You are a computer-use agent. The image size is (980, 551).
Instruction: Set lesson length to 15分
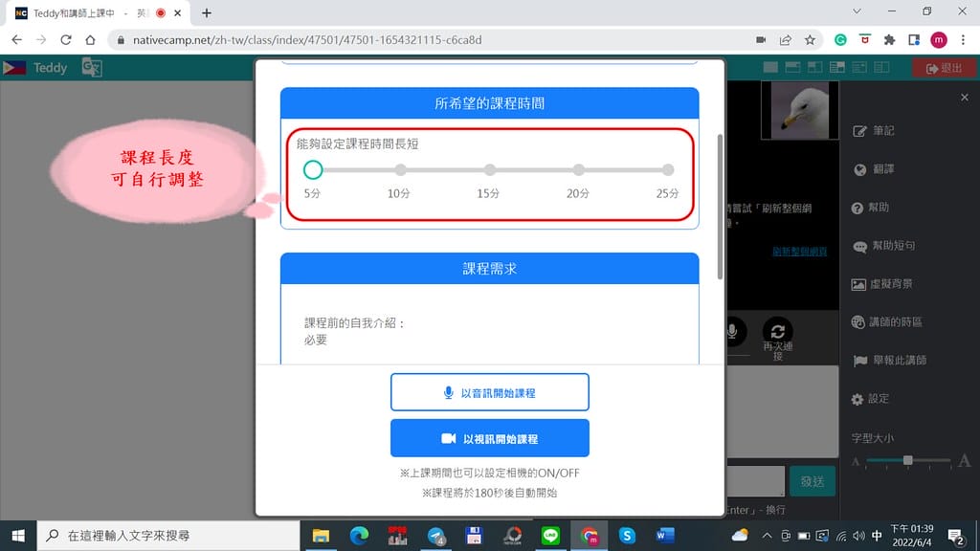[489, 169]
